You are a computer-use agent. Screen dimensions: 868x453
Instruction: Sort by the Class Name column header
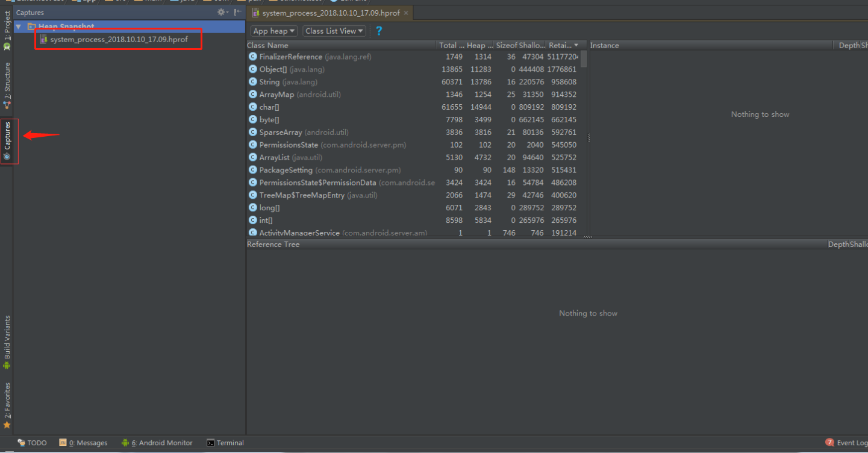click(341, 45)
